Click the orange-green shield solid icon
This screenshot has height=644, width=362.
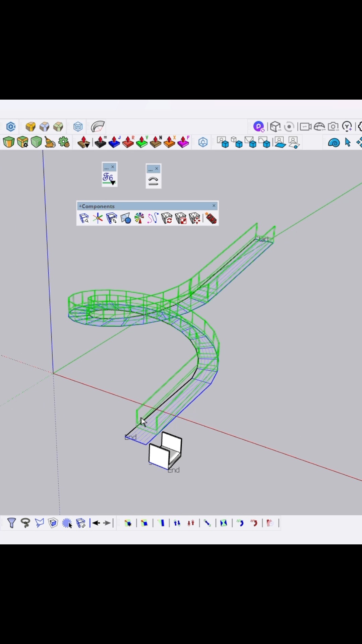click(x=9, y=142)
